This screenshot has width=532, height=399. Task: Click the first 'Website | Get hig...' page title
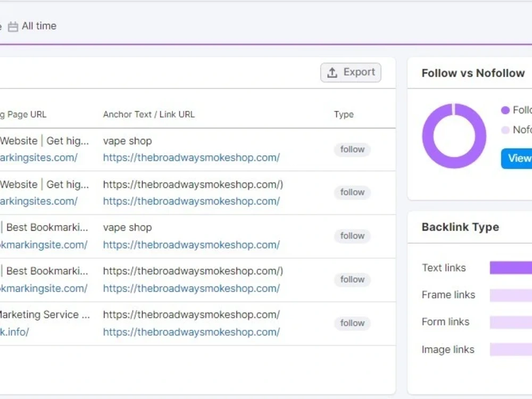coord(45,141)
